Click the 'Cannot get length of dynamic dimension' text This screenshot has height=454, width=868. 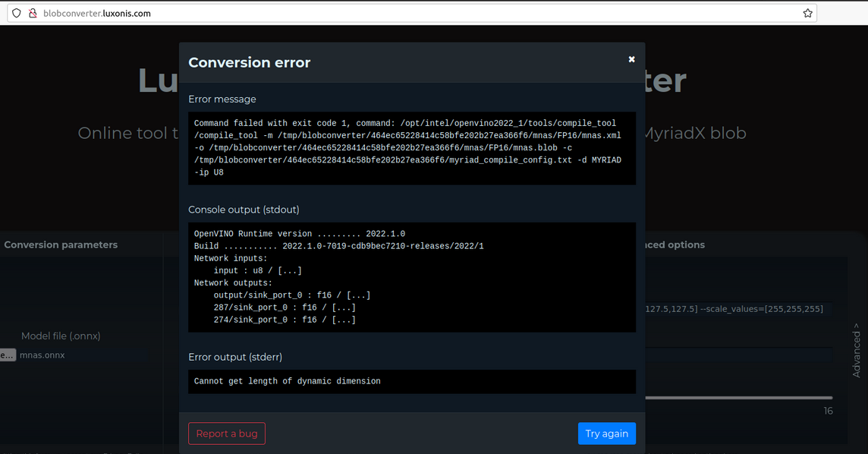click(x=288, y=381)
